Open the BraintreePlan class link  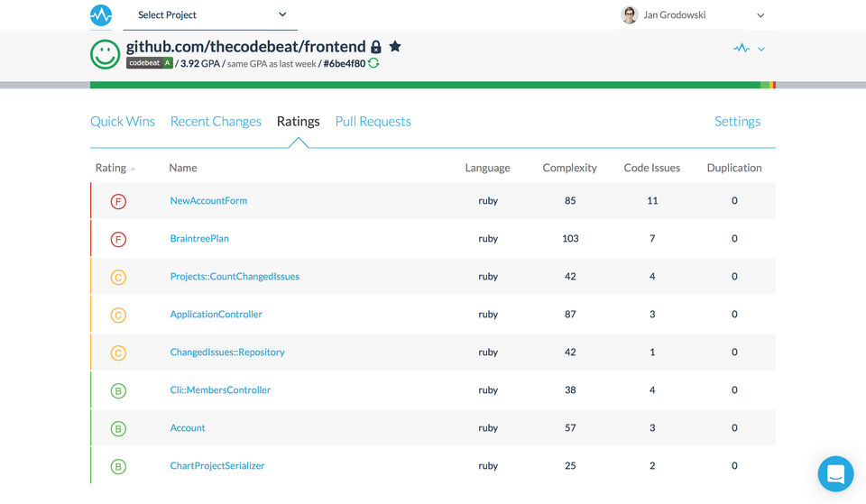click(x=199, y=239)
